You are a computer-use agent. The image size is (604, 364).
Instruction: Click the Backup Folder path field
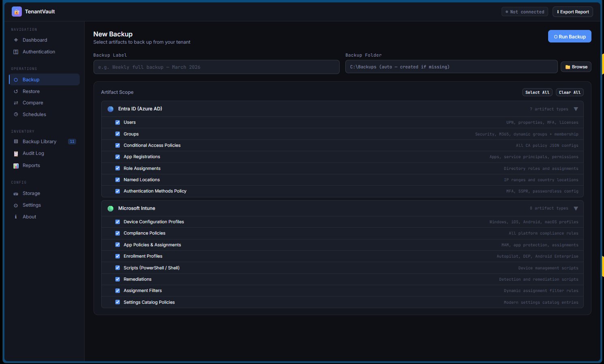451,67
